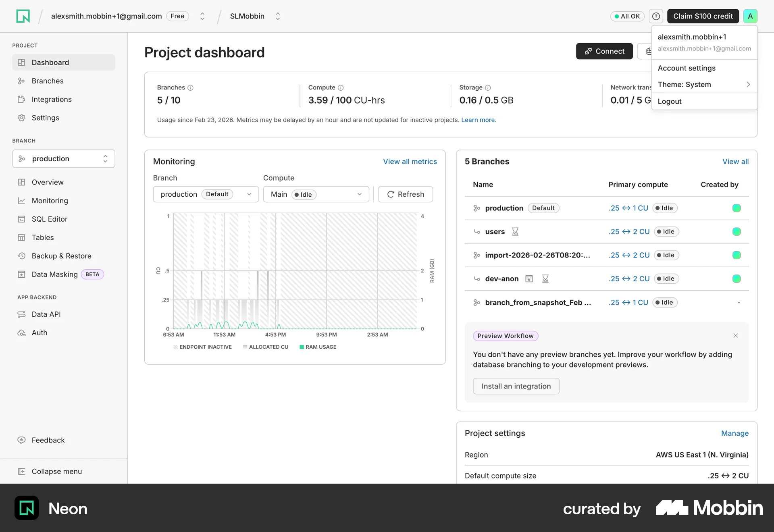Open the View all metrics link
The image size is (774, 532).
tap(410, 162)
